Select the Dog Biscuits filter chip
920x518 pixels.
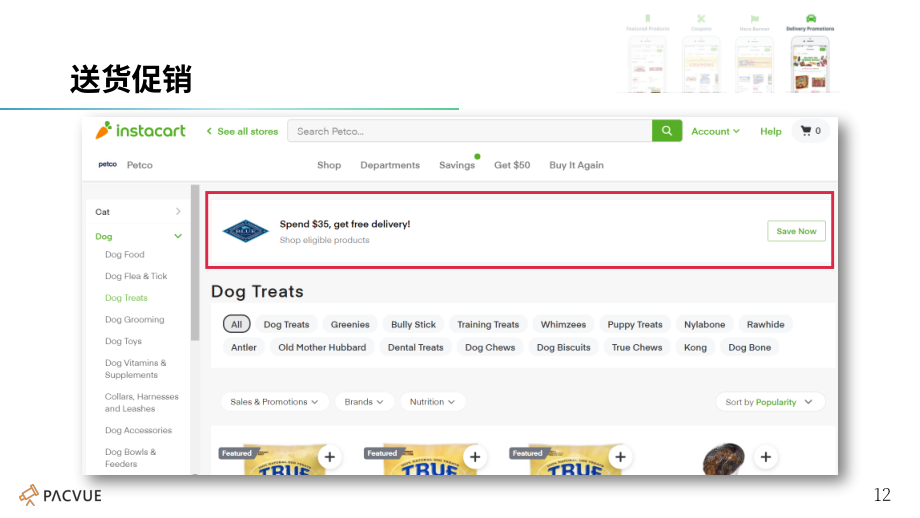(563, 347)
